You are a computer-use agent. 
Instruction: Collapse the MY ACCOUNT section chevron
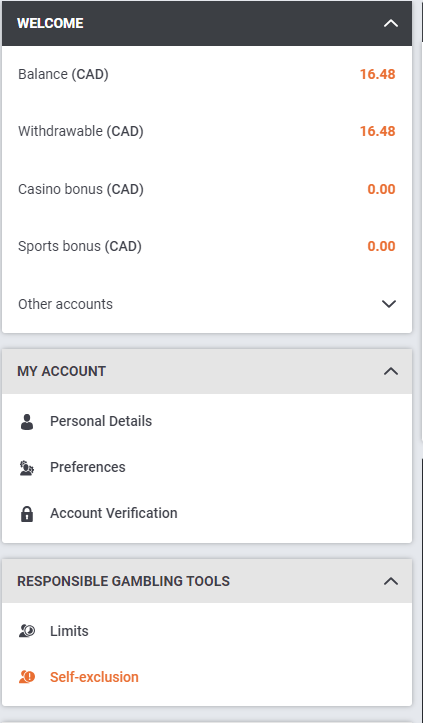pyautogui.click(x=390, y=371)
